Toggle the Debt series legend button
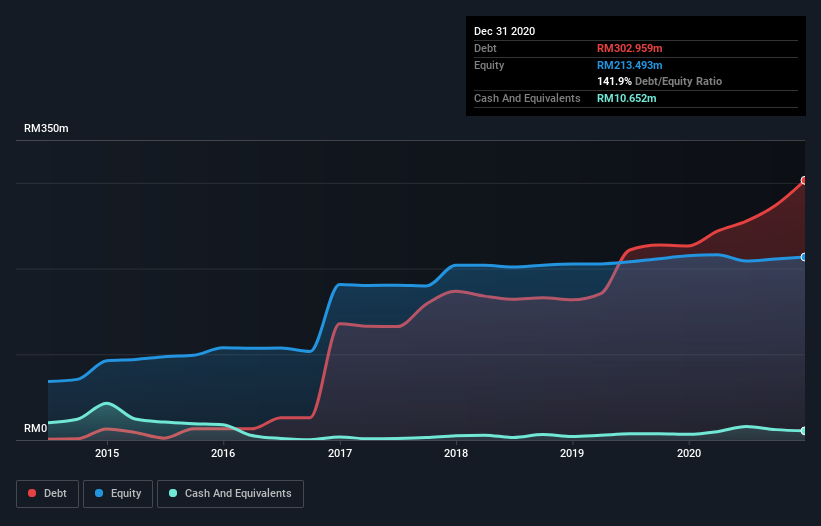This screenshot has height=526, width=821. click(x=48, y=494)
